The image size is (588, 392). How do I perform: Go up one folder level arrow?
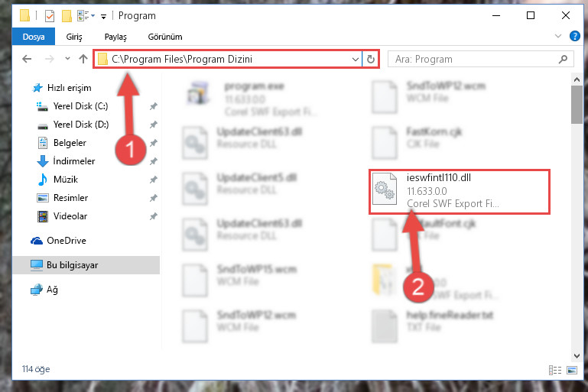click(x=83, y=59)
